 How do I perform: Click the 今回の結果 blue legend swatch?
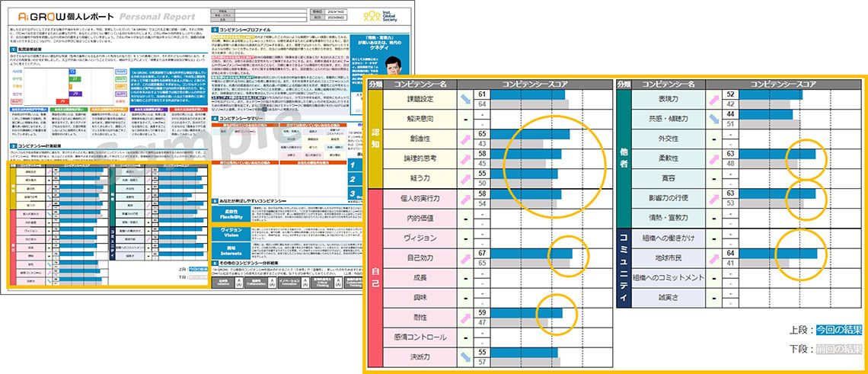[x=838, y=330]
